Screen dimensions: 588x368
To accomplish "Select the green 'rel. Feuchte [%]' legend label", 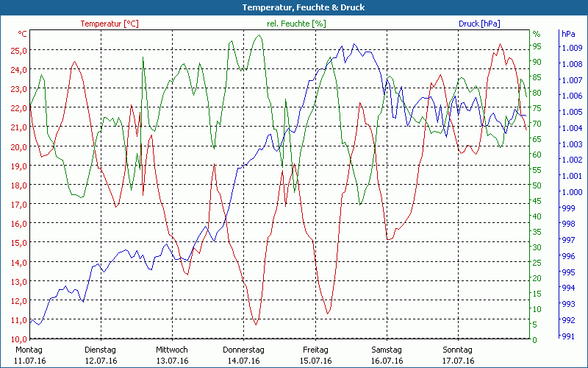I will coord(296,24).
